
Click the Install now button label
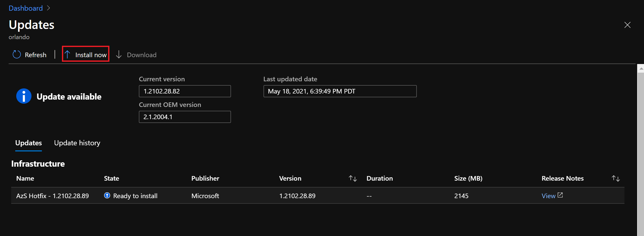91,55
